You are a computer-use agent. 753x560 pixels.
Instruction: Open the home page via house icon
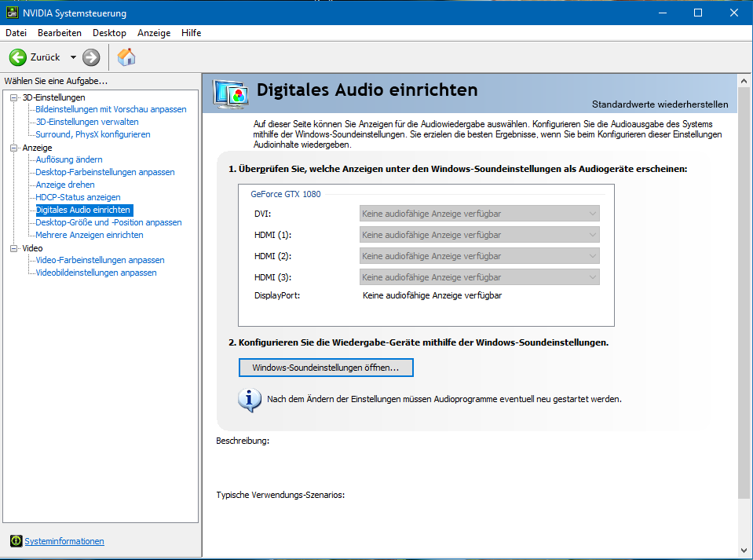pos(126,57)
